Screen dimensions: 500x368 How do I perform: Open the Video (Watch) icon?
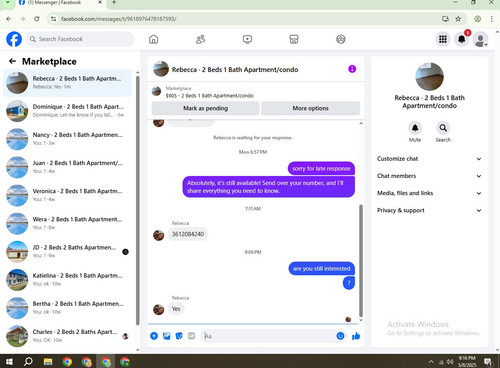(x=247, y=39)
